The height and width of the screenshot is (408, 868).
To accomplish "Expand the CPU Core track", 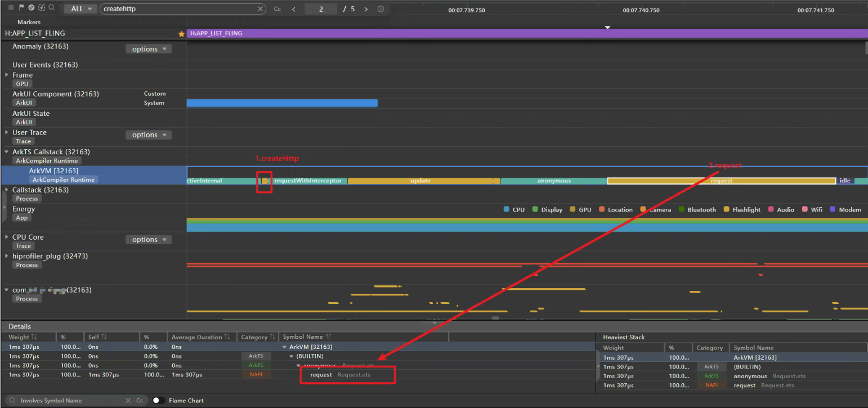I will 7,237.
